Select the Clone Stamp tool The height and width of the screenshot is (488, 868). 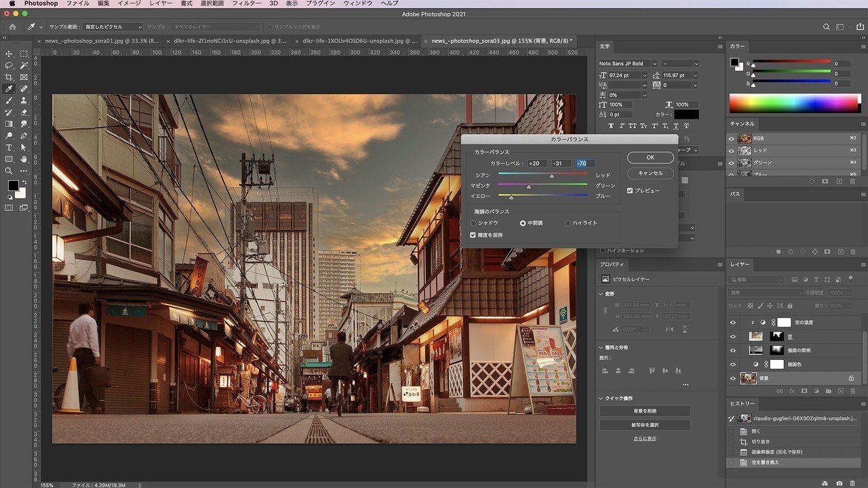tap(24, 100)
